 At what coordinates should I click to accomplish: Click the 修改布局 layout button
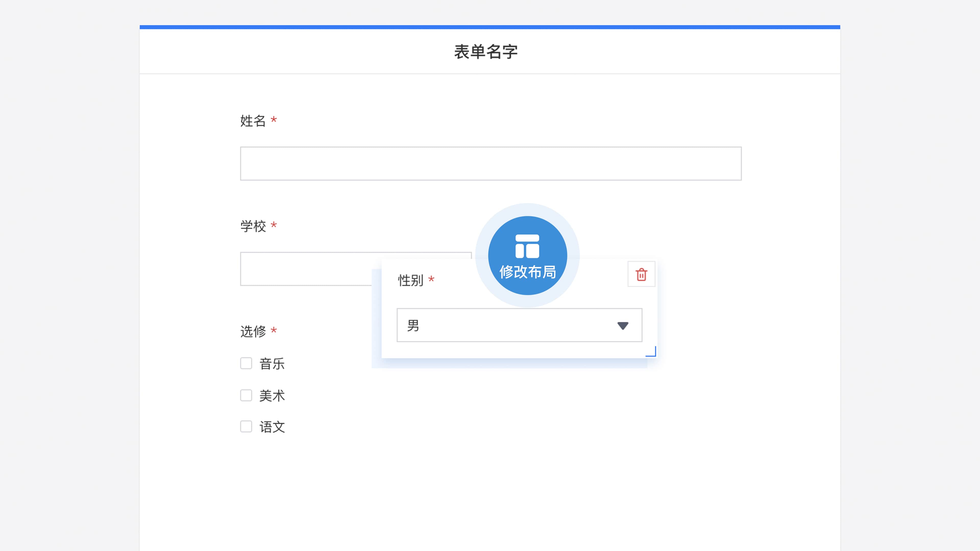coord(527,256)
